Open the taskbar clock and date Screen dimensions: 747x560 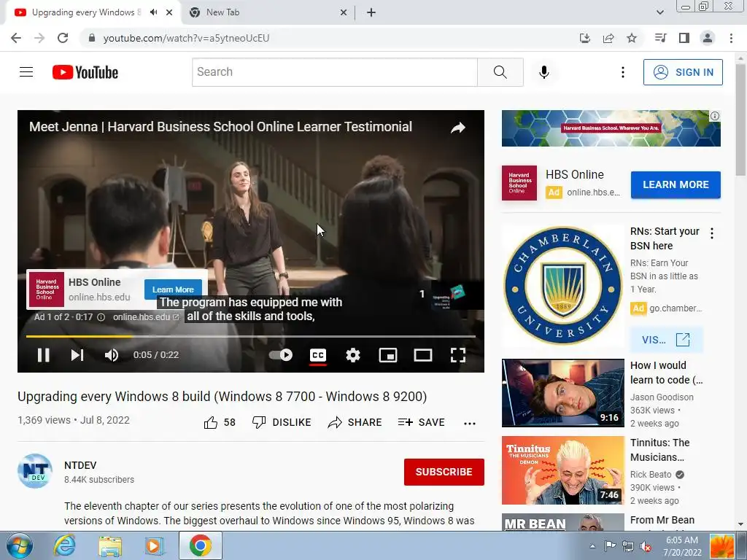click(682, 546)
